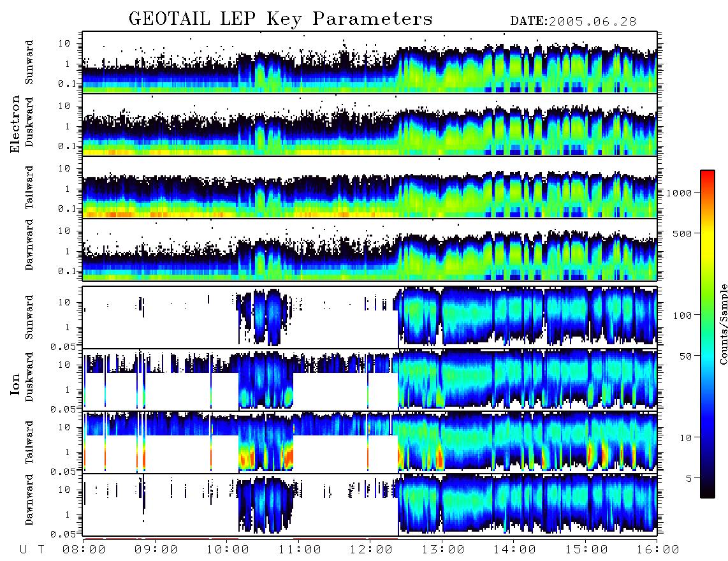Click the "16:00" time tick label
Viewport: 728px width, 561px height.
[x=657, y=550]
